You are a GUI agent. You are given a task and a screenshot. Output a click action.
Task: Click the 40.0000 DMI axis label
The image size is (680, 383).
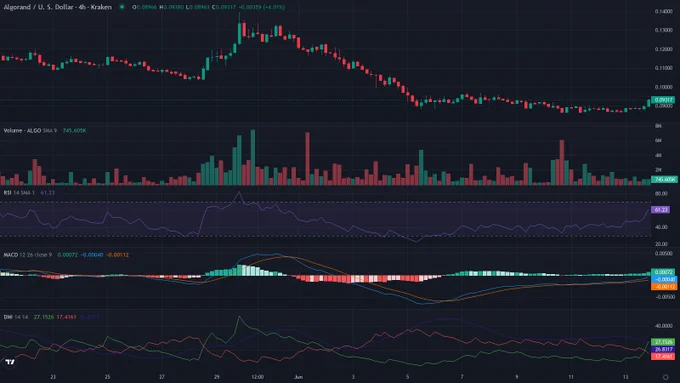(664, 326)
